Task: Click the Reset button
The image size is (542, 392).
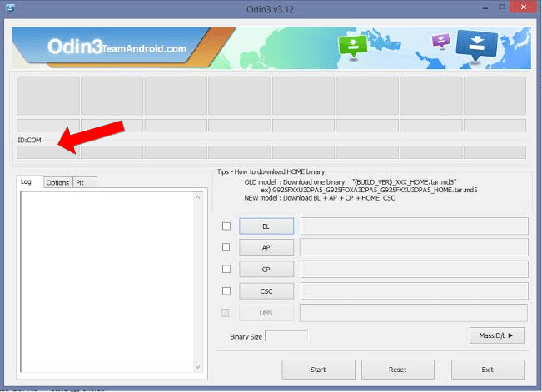Action: pyautogui.click(x=397, y=370)
